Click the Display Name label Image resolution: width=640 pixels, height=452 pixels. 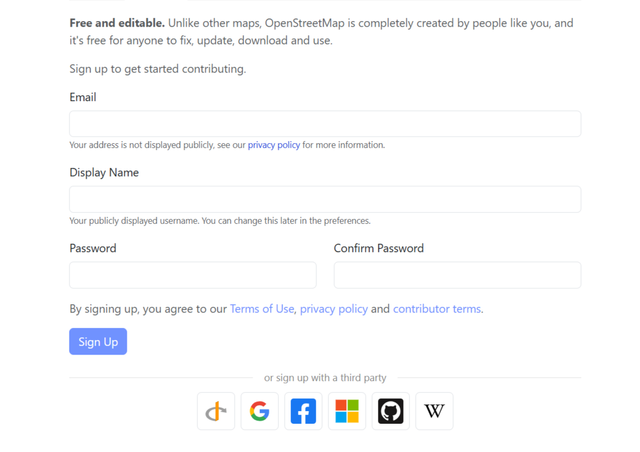coord(104,173)
